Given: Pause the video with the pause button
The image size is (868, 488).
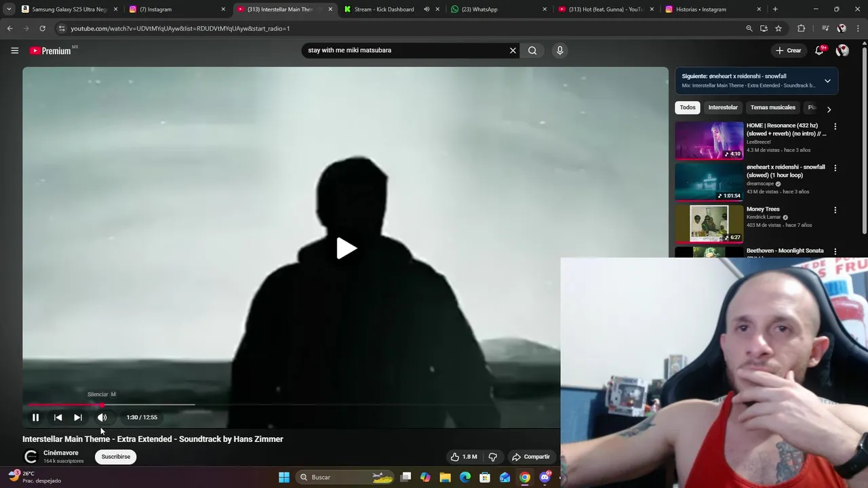Looking at the screenshot, I should click(x=35, y=418).
